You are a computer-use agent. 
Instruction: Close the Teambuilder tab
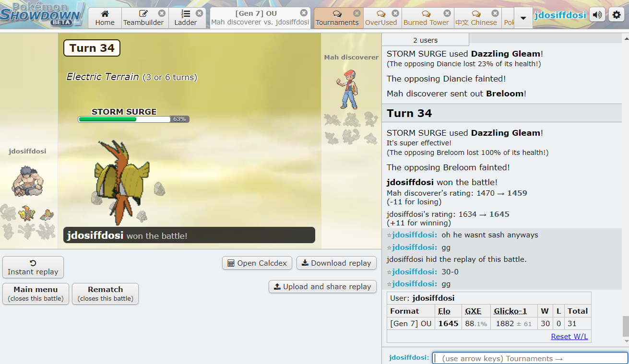pyautogui.click(x=162, y=13)
